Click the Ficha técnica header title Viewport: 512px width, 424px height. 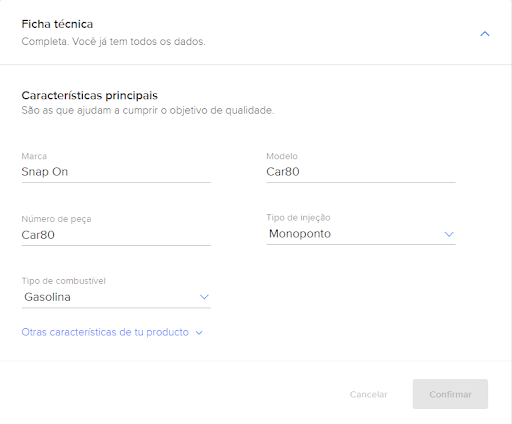57,24
